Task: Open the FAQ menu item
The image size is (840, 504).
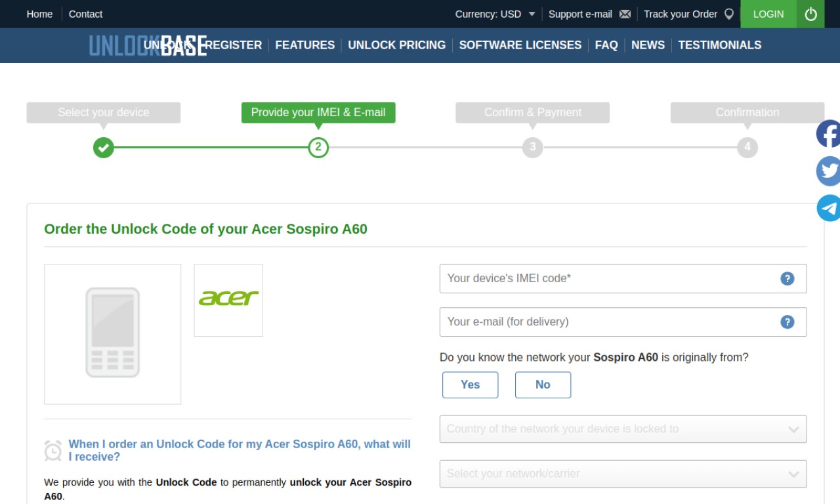Action: pos(606,45)
